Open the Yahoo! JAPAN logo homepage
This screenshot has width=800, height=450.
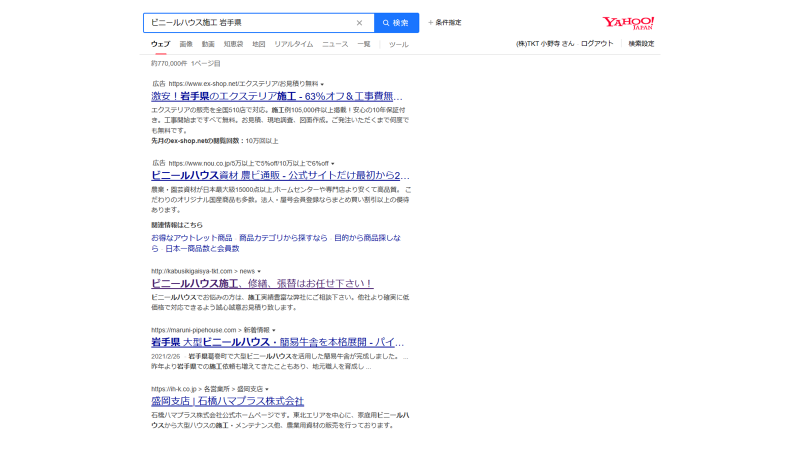pyautogui.click(x=629, y=22)
